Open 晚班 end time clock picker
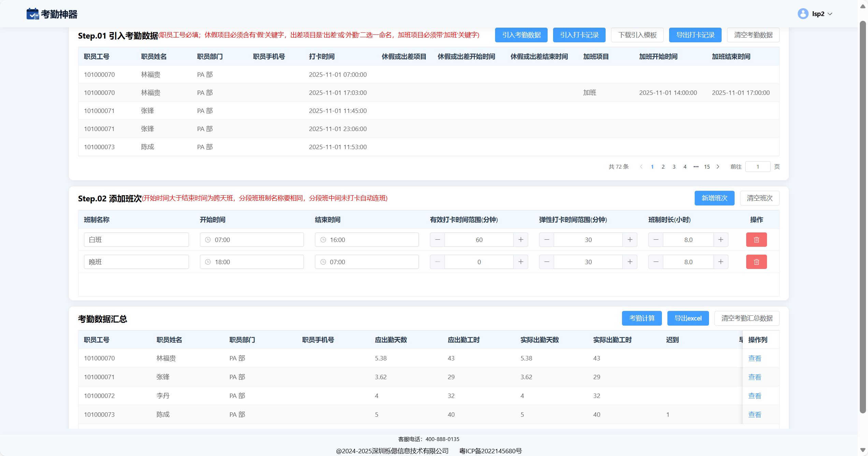The height and width of the screenshot is (456, 868). (323, 262)
